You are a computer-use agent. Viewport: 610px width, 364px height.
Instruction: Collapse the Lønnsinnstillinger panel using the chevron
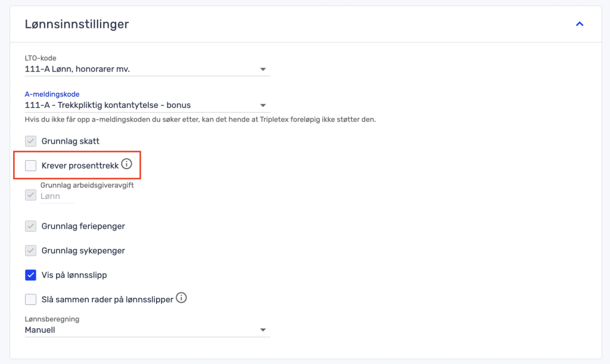pos(579,24)
